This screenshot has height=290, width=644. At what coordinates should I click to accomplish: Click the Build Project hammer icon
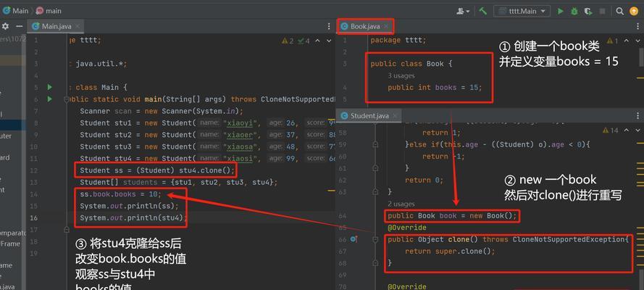click(x=483, y=11)
